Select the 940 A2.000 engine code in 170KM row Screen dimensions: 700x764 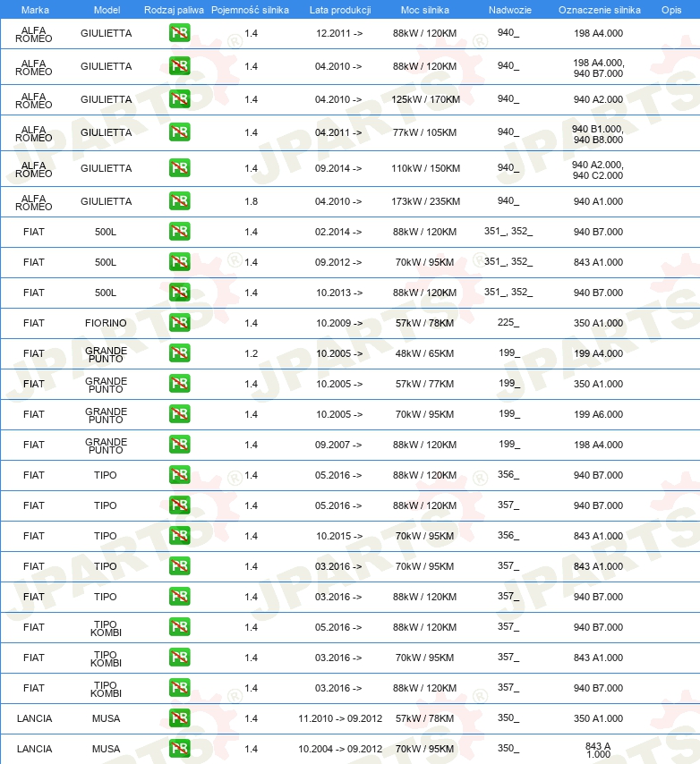(x=598, y=99)
